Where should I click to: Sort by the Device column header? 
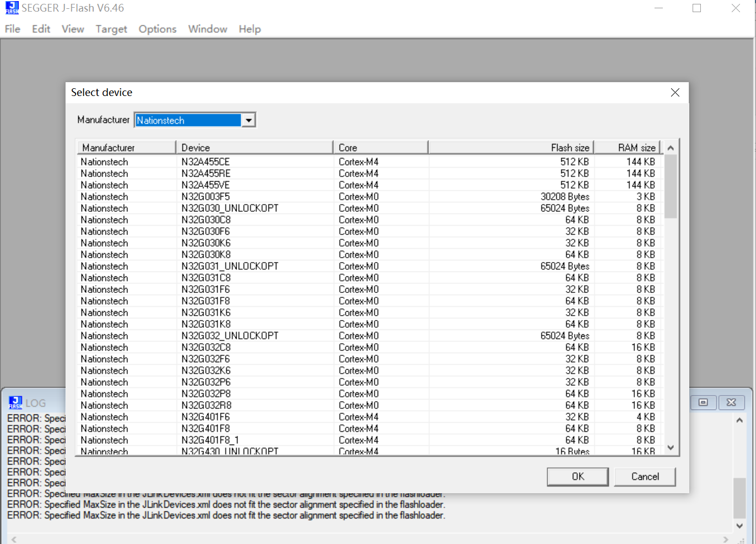[x=254, y=148]
